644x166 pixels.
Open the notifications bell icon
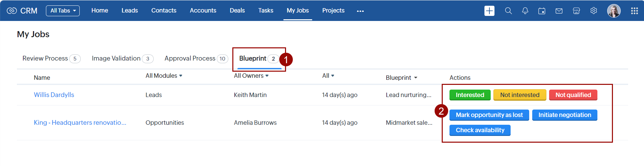click(x=525, y=11)
